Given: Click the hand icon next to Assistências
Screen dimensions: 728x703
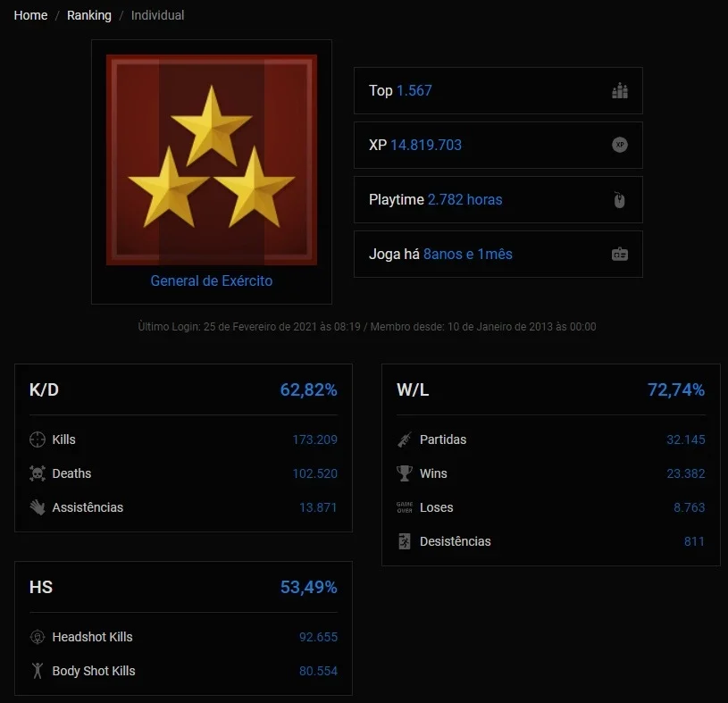Looking at the screenshot, I should (38, 507).
